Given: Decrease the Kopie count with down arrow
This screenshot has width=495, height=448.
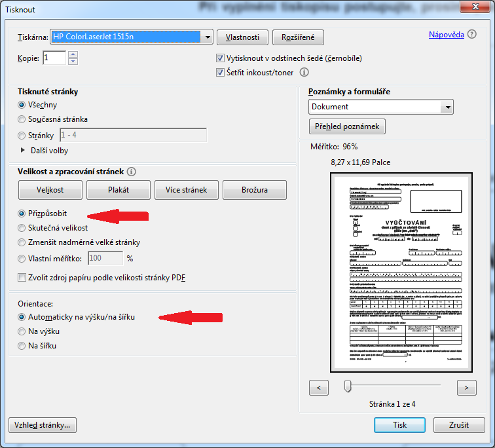Looking at the screenshot, I should [x=73, y=62].
